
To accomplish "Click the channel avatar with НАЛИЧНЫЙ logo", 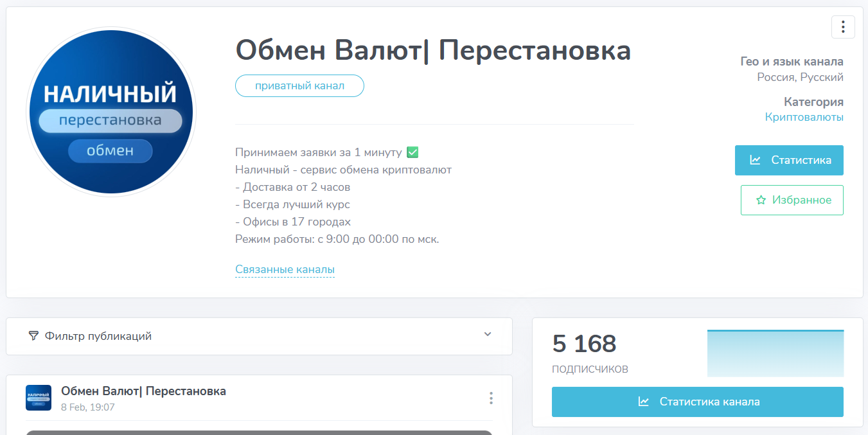I will pyautogui.click(x=111, y=111).
